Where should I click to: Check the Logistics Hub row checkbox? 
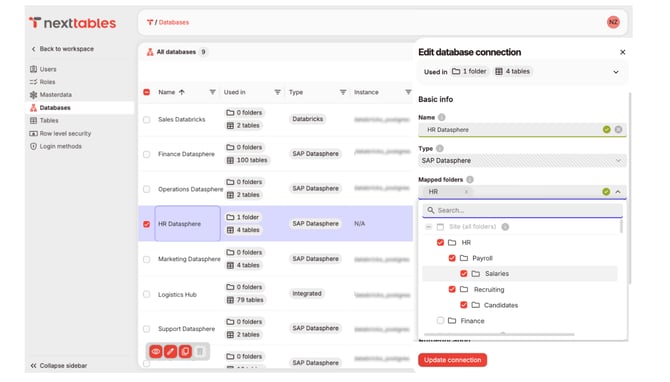click(147, 294)
